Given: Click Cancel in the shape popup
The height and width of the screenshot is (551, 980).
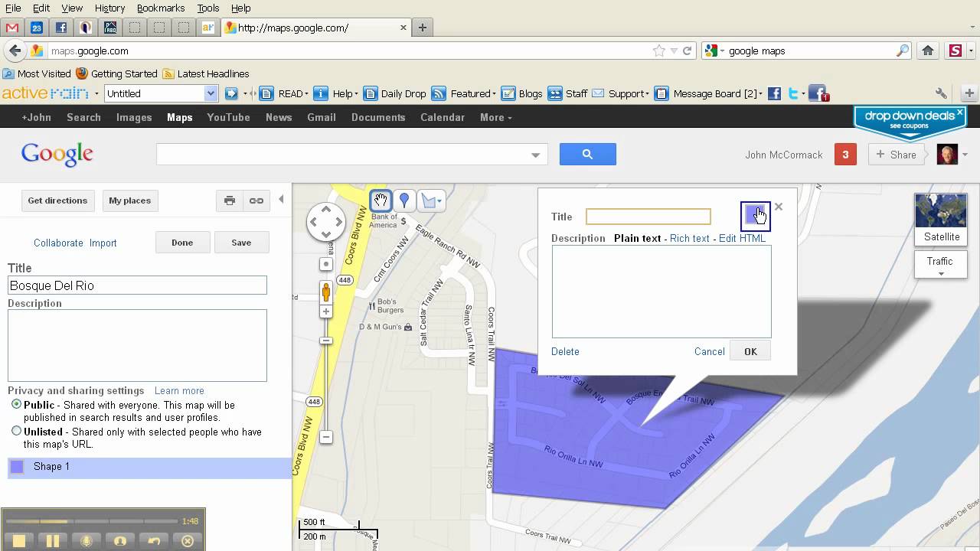Looking at the screenshot, I should coord(709,351).
